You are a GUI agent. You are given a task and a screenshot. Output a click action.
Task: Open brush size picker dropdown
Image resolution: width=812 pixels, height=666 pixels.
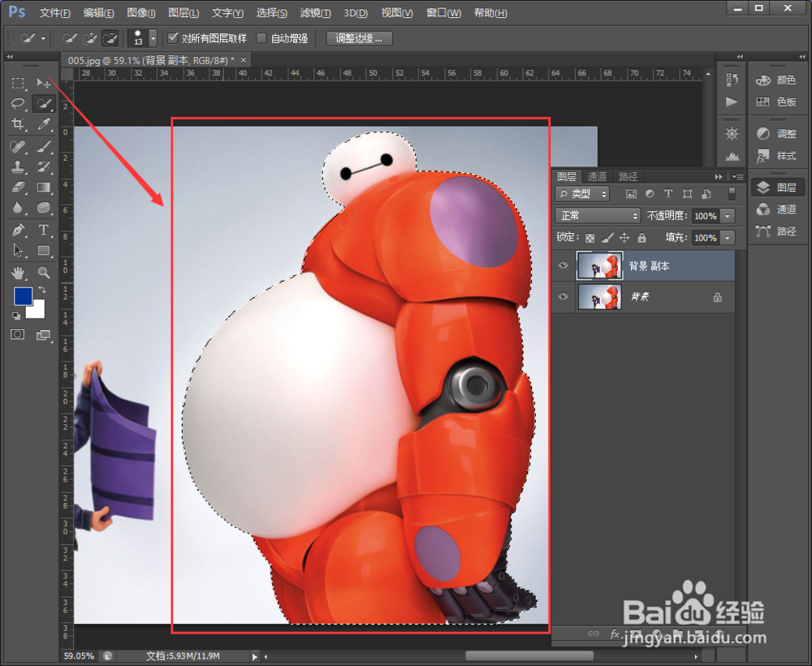153,38
